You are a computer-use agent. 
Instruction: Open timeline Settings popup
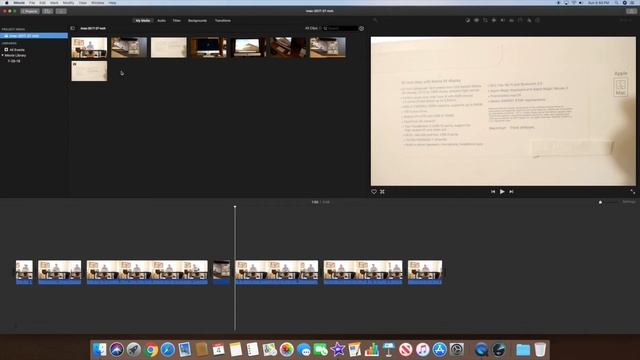click(629, 202)
